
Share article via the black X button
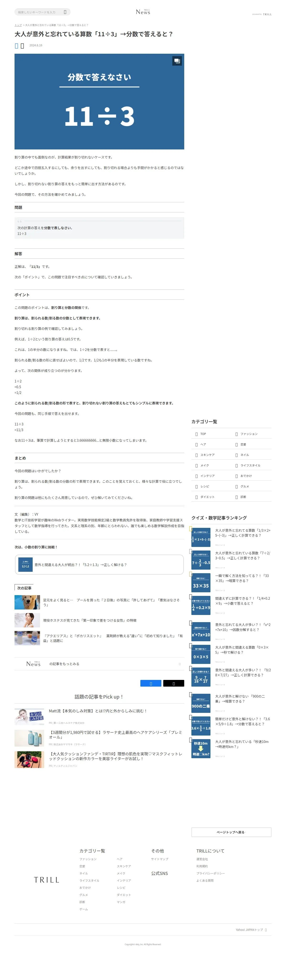(x=174, y=684)
